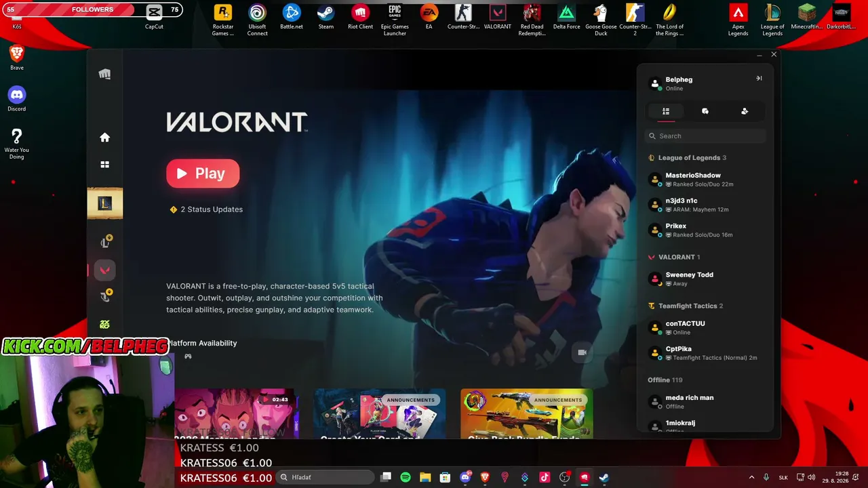
Task: Select the VALORANT sidebar icon
Action: coord(104,270)
